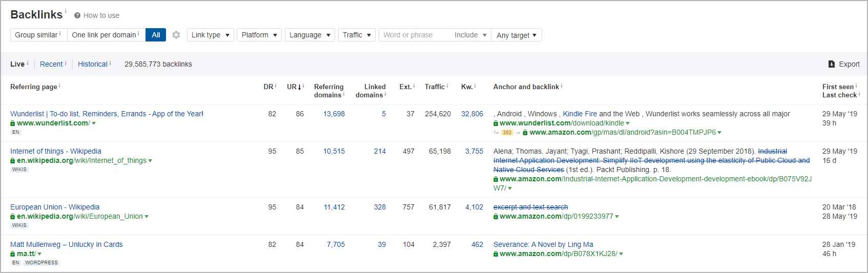868x273 pixels.
Task: Click referring domains value 7,705
Action: tap(336, 244)
